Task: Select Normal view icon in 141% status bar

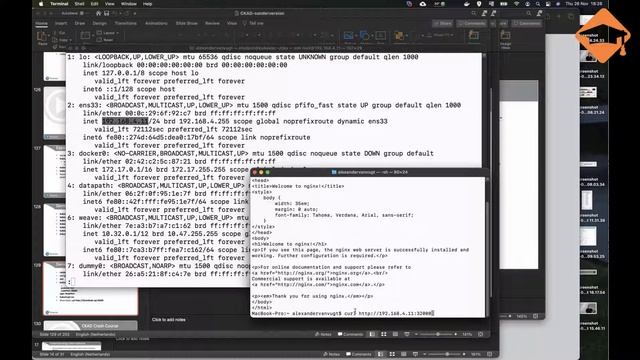Action: tap(372, 334)
